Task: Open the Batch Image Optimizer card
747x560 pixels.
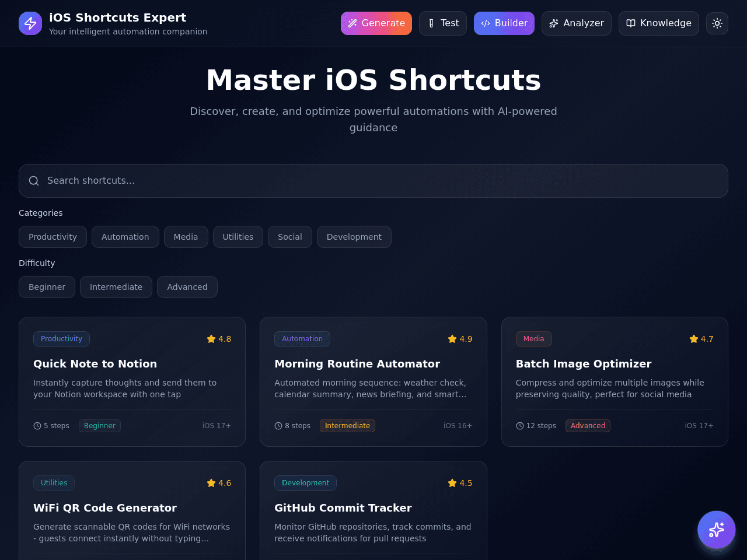Action: point(615,382)
